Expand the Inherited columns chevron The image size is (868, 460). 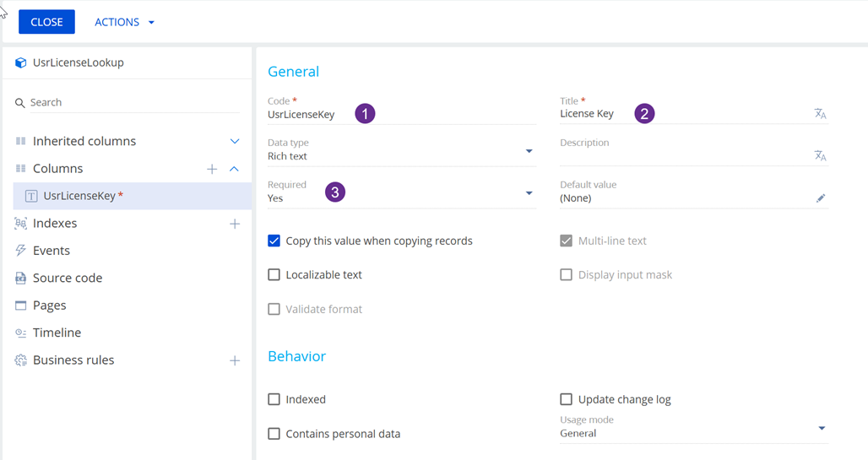pyautogui.click(x=235, y=141)
